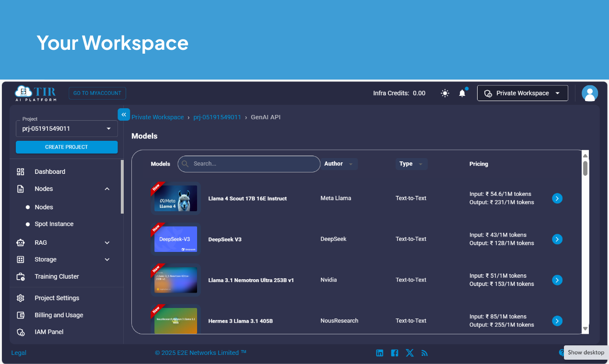Click the RAG robot icon
This screenshot has width=609, height=364.
tap(21, 243)
